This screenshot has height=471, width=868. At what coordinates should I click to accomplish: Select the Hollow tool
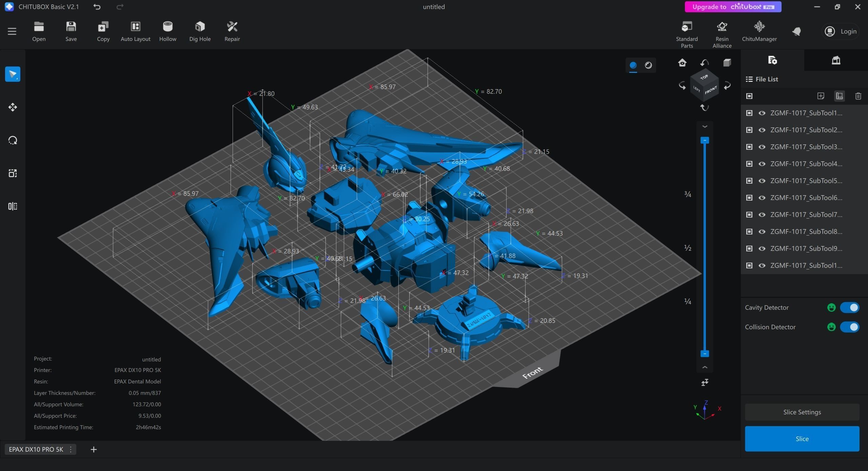[167, 32]
